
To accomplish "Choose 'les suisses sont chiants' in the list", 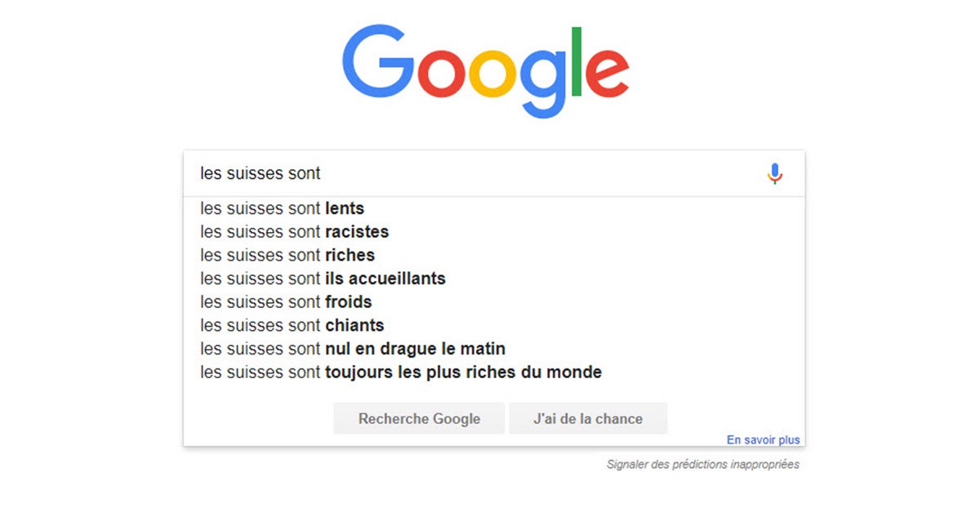I will click(292, 325).
